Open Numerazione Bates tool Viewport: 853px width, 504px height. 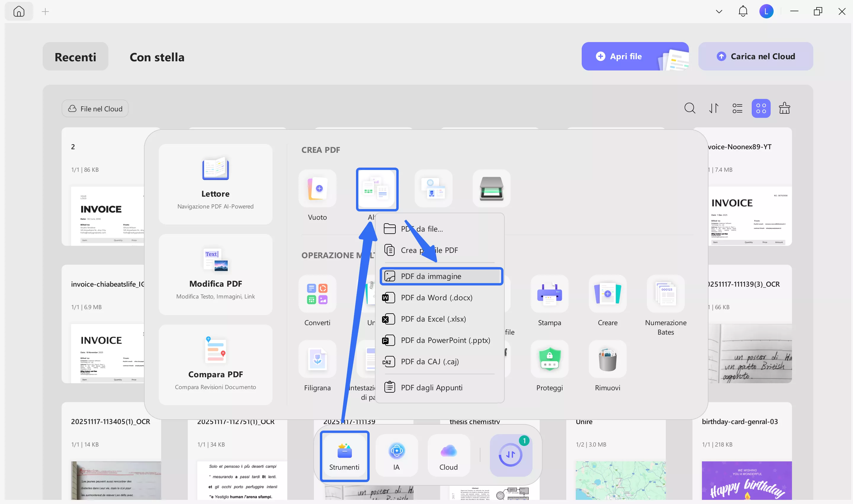point(666,294)
